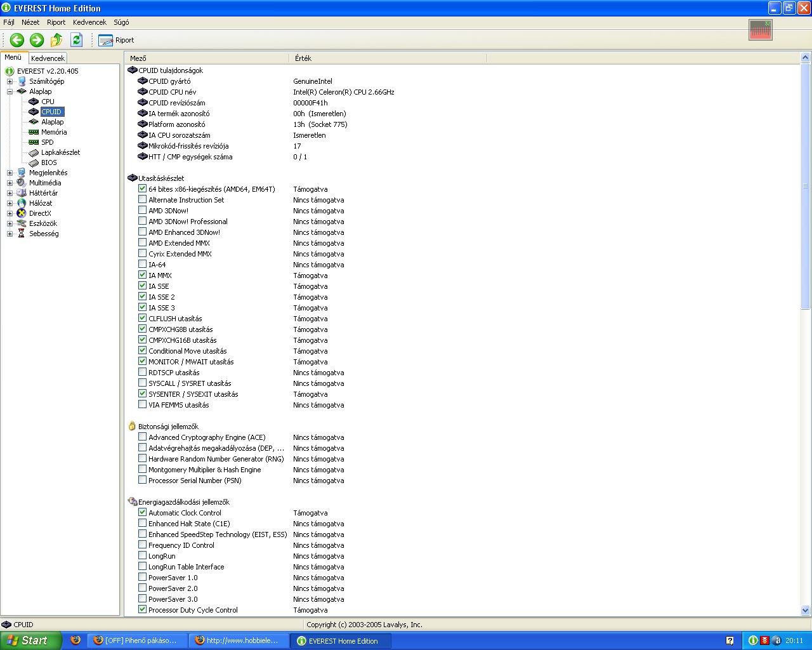The width and height of the screenshot is (812, 650).
Task: Expand the Eszközök tree node
Action: (10, 223)
